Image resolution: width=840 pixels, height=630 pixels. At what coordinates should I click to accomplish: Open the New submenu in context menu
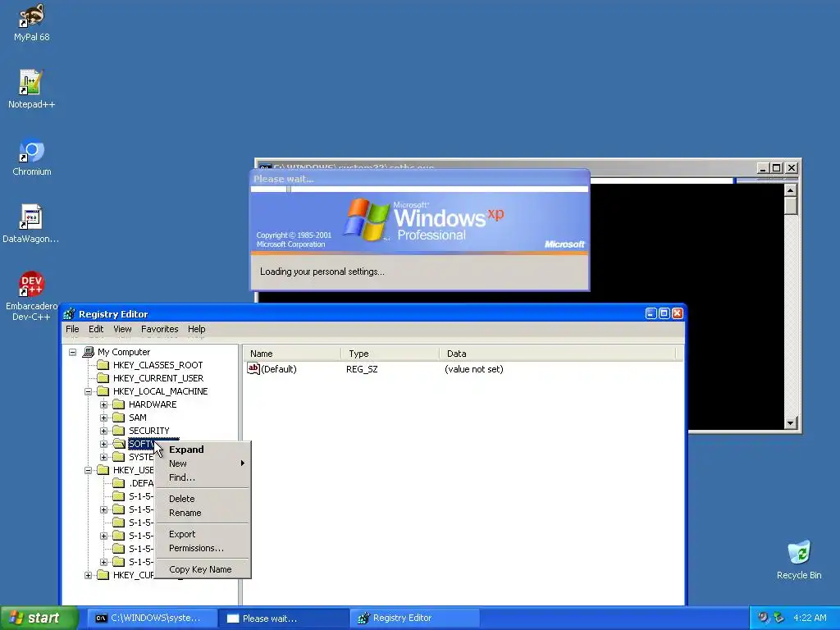point(203,463)
